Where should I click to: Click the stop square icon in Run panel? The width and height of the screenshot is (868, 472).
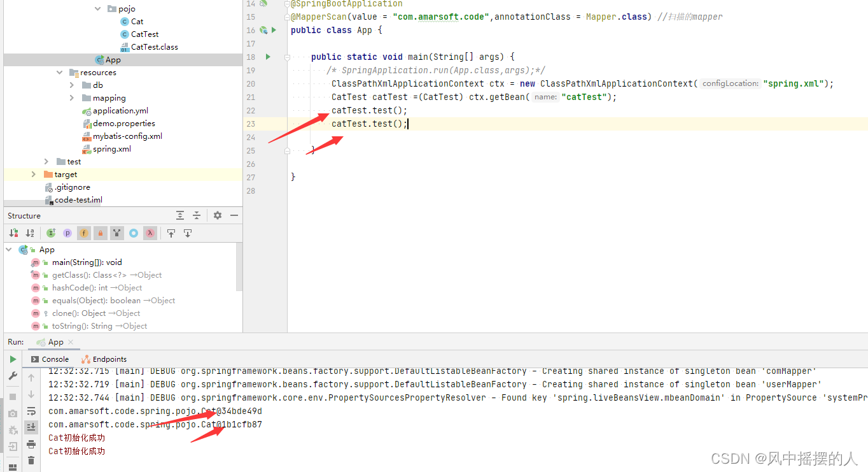tap(13, 397)
